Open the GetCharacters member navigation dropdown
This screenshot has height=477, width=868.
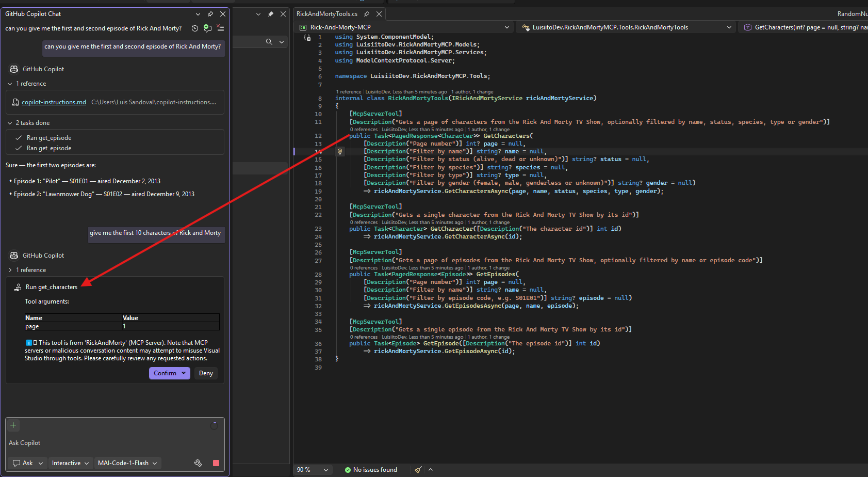click(804, 27)
